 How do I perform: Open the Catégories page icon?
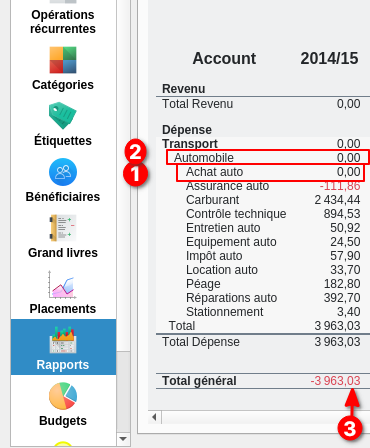coord(63,60)
